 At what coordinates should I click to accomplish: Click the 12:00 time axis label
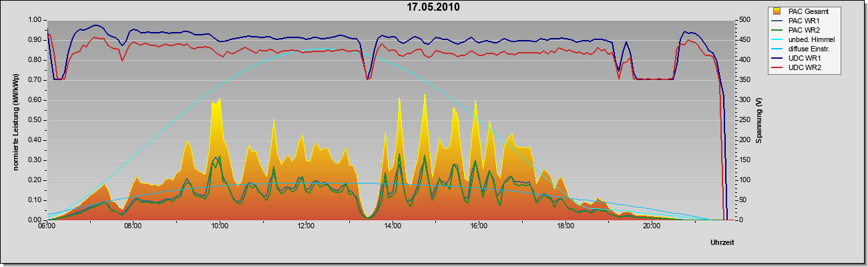pos(306,226)
